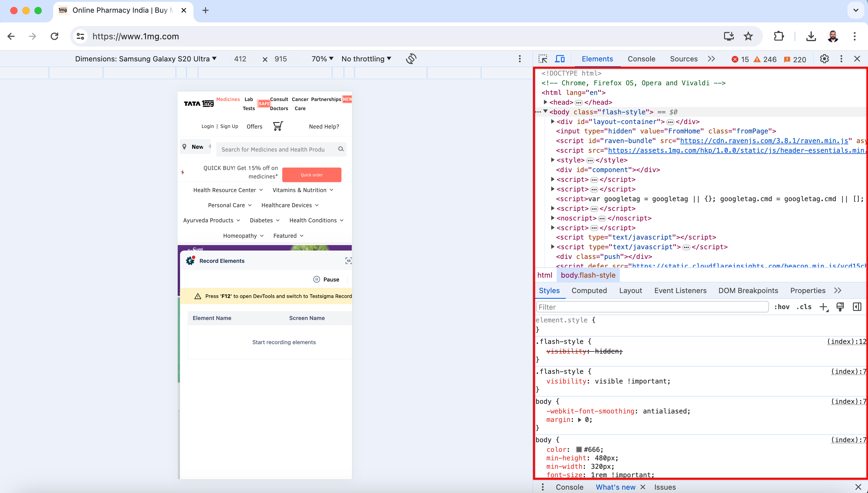Collapse the body flash-style node
This screenshot has width=868, height=493.
tap(545, 111)
